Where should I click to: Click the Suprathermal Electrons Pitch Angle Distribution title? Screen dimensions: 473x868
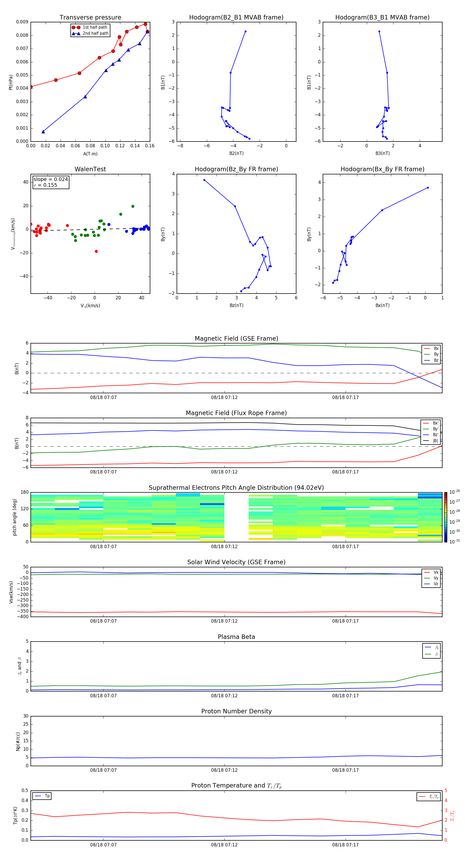tap(236, 488)
